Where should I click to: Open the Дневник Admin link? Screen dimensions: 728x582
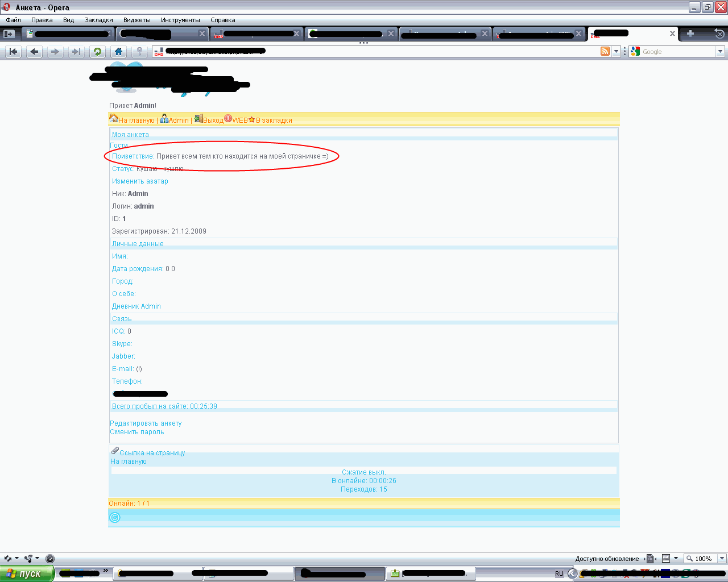[136, 306]
